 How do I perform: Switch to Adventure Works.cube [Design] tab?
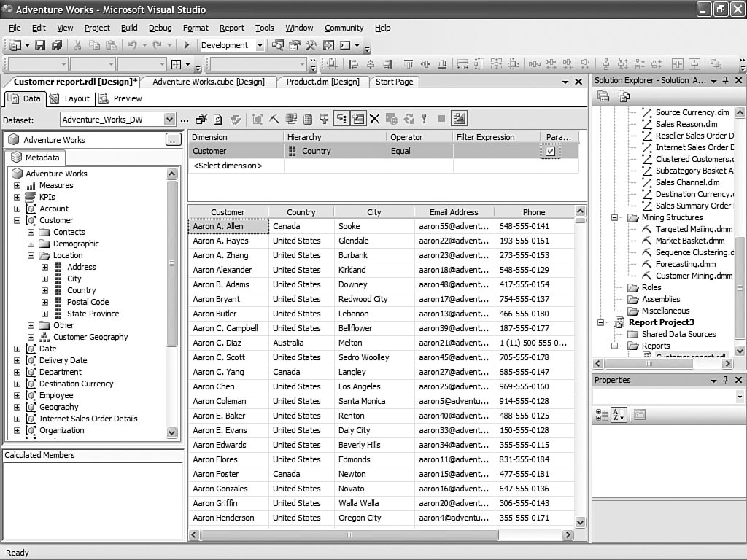point(209,82)
